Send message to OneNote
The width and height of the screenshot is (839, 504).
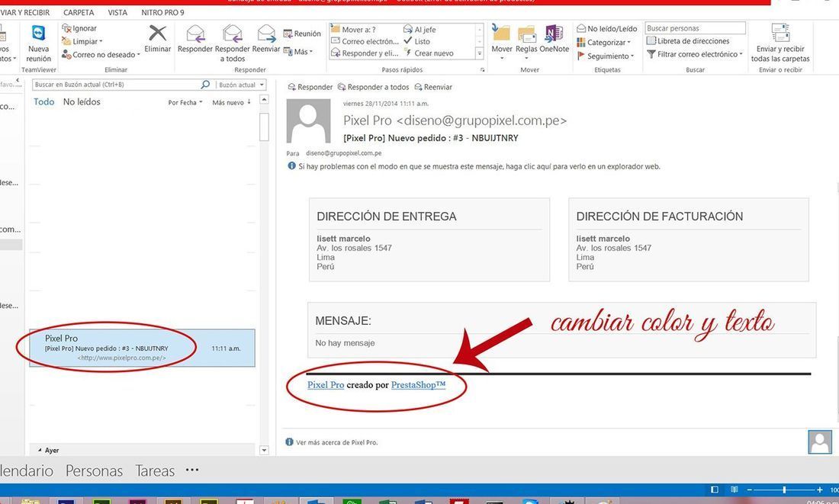click(554, 39)
